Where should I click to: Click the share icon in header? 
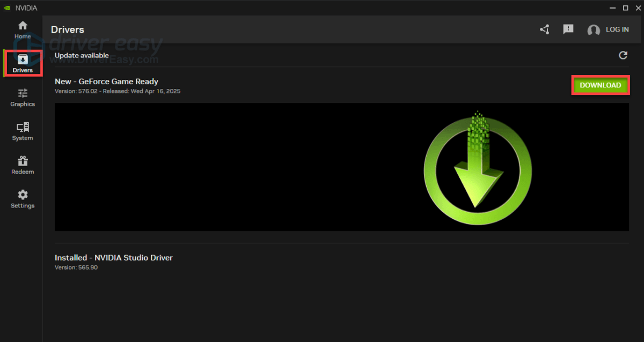pyautogui.click(x=544, y=29)
